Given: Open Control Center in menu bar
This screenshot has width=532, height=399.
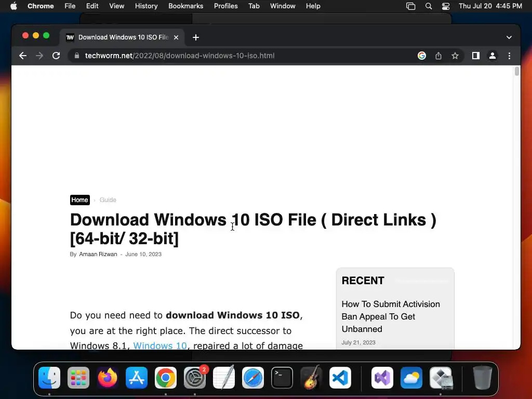Looking at the screenshot, I should (x=445, y=6).
